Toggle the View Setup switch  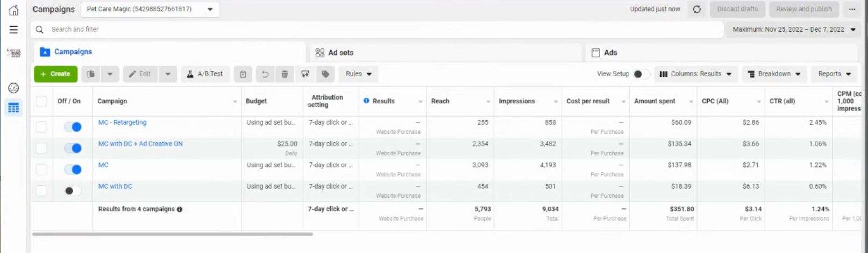640,74
